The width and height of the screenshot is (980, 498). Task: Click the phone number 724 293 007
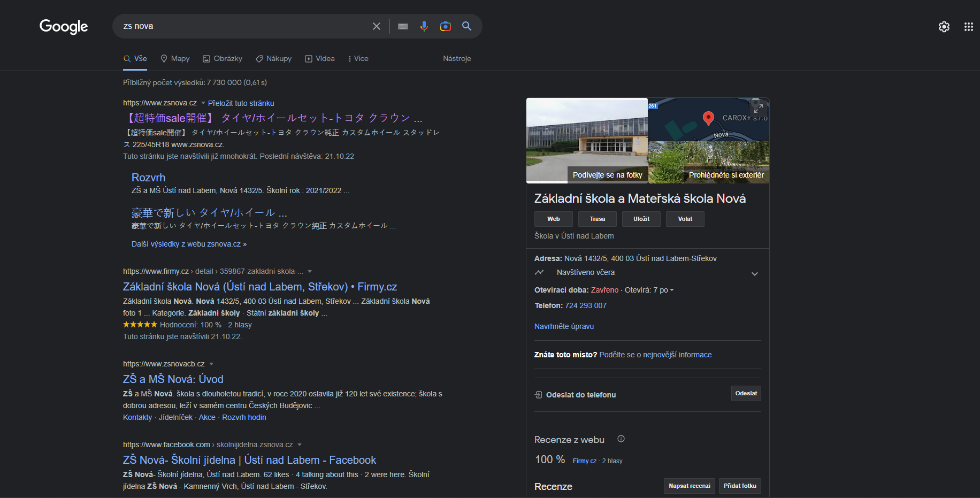(585, 305)
